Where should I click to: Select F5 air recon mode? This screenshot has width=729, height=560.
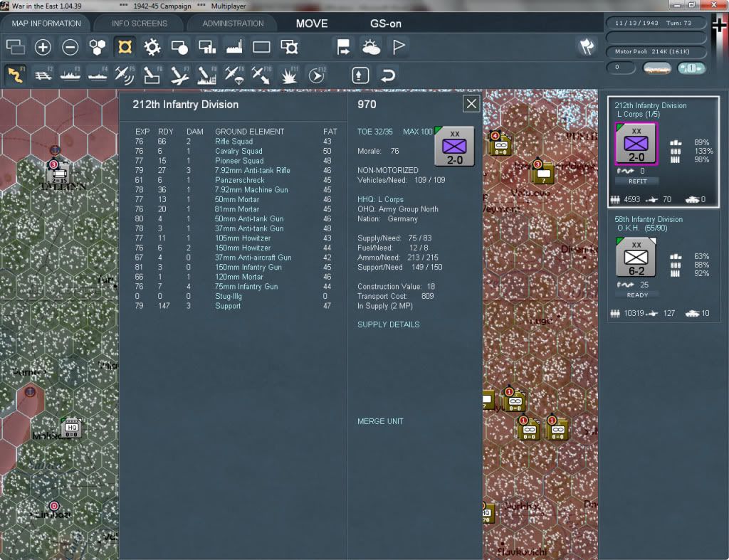[125, 75]
